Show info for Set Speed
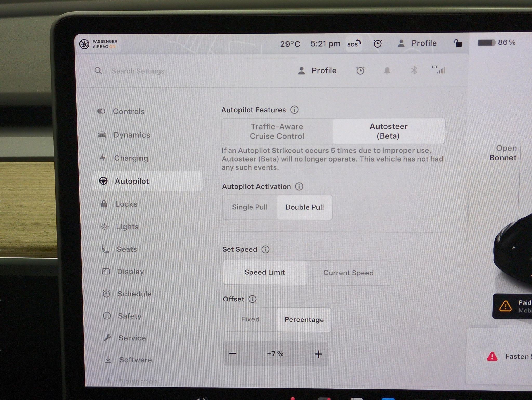 click(x=265, y=249)
